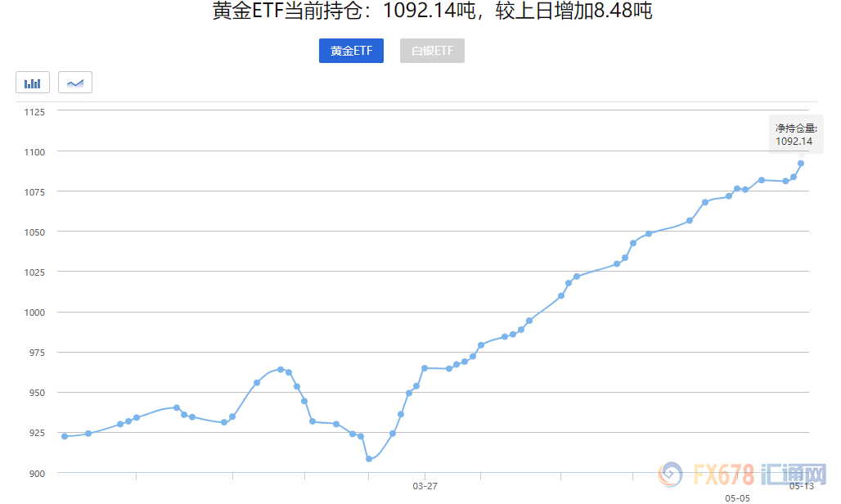Viewport: 841px width, 504px height.
Task: Click the 1000 y-axis label
Action: pos(34,313)
